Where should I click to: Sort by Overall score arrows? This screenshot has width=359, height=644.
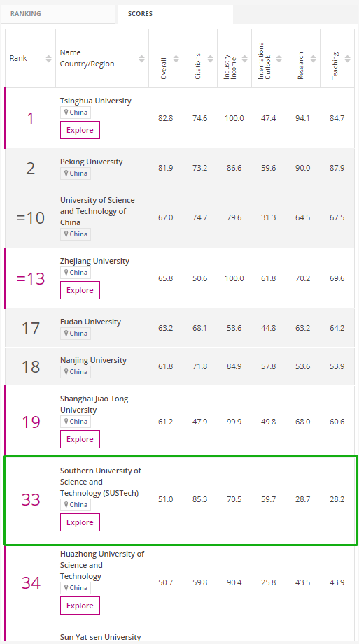[x=176, y=59]
